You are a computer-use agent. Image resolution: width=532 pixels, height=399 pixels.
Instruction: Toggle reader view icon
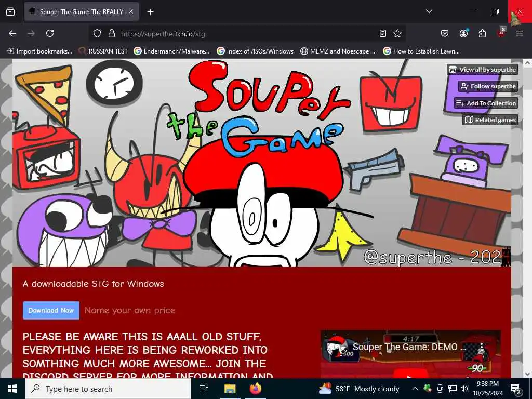click(383, 33)
